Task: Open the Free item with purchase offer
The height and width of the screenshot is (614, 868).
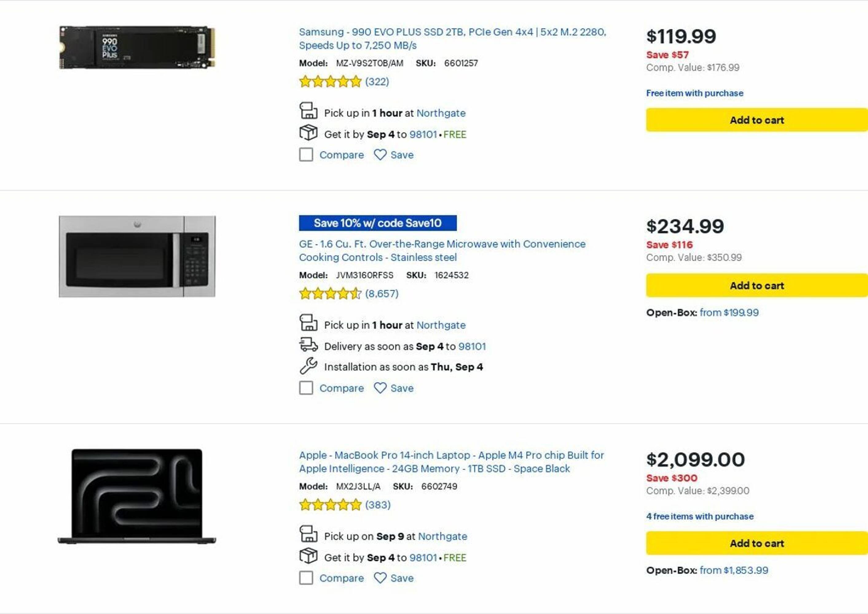Action: coord(694,93)
